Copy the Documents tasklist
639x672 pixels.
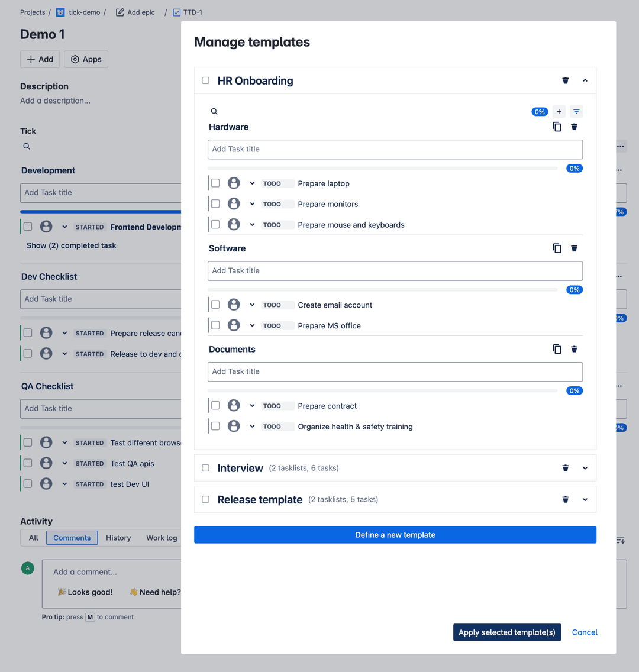(x=557, y=349)
